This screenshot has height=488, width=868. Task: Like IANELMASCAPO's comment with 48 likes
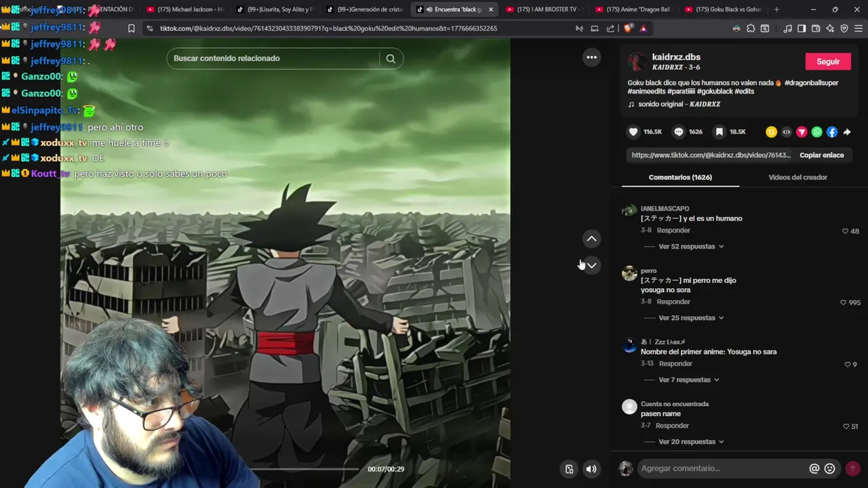pos(845,231)
